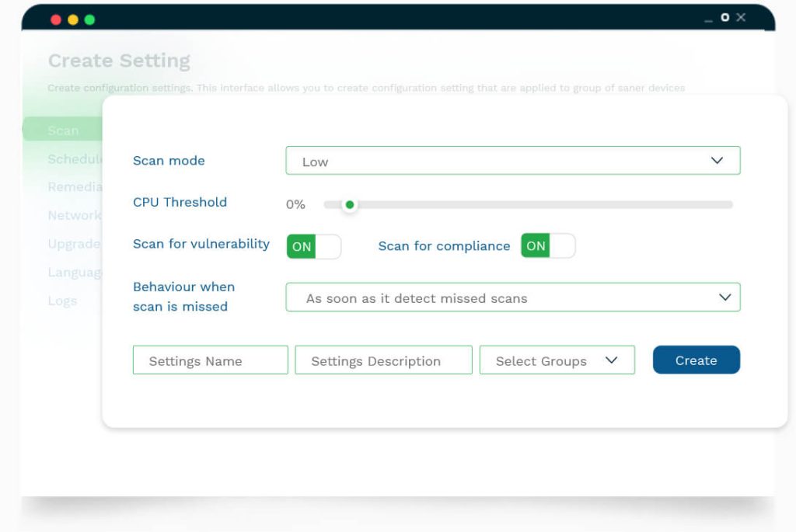The height and width of the screenshot is (532, 796).
Task: Select the Language sidebar tab
Action: [x=75, y=273]
